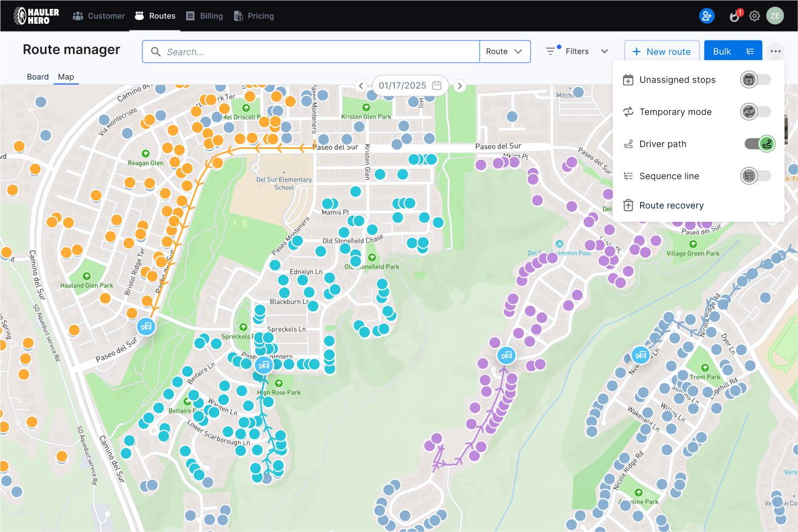
Task: Click the Del Sur Elementary School label
Action: (x=284, y=183)
